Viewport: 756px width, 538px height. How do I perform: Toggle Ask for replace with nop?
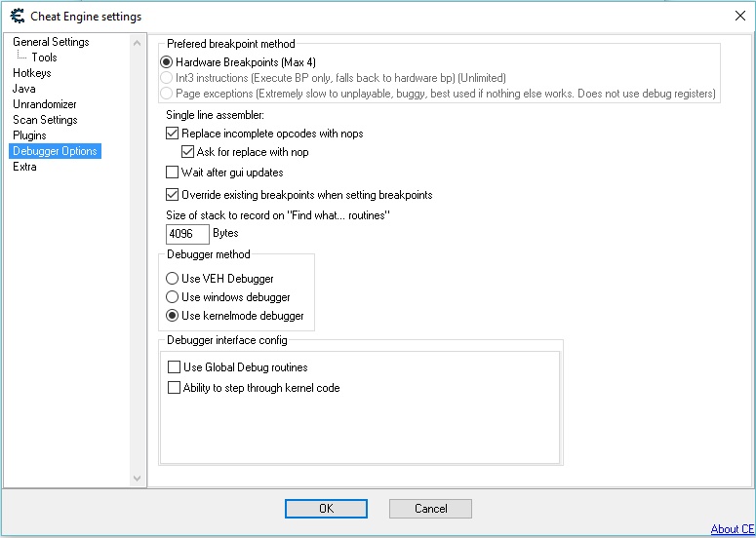pos(189,152)
